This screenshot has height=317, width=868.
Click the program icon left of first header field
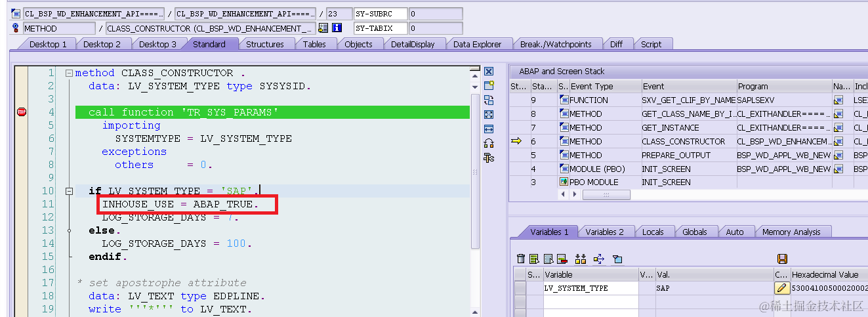(16, 13)
